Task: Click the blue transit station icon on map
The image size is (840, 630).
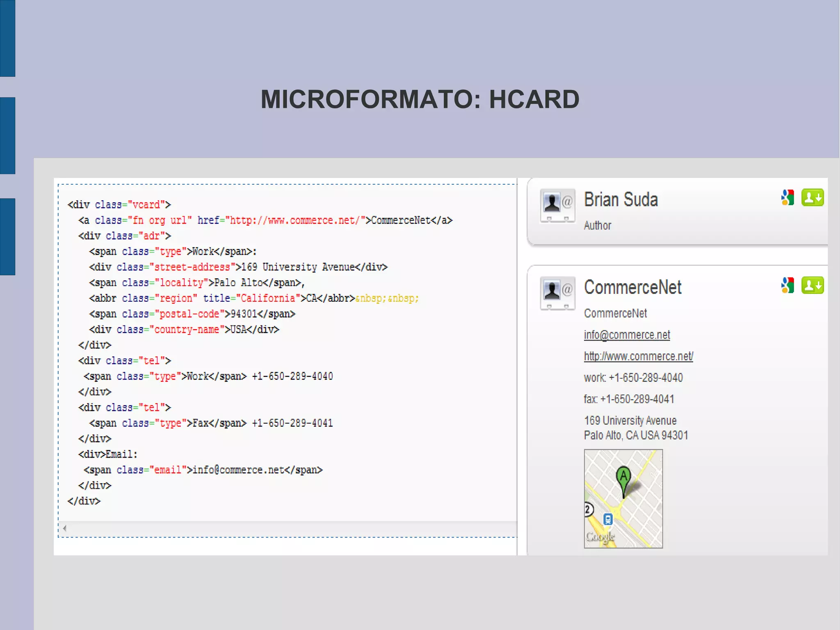Action: (608, 519)
